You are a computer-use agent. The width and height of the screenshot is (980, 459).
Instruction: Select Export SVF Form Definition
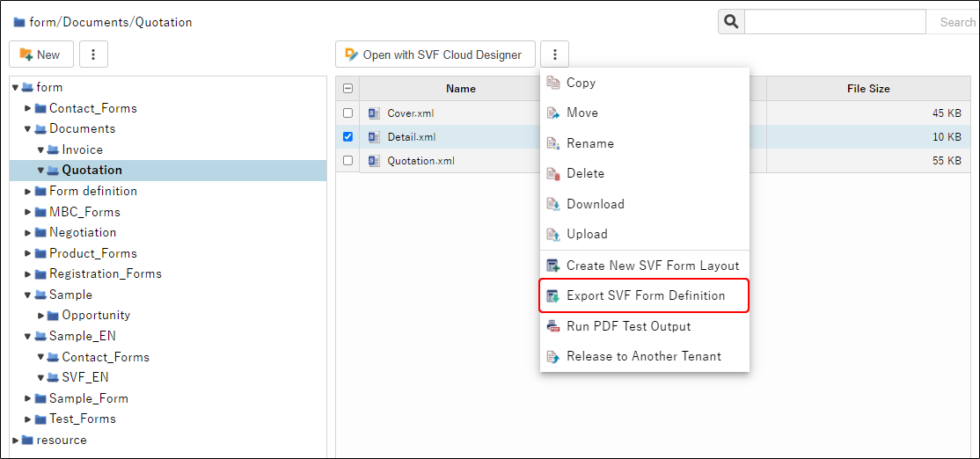(x=645, y=295)
